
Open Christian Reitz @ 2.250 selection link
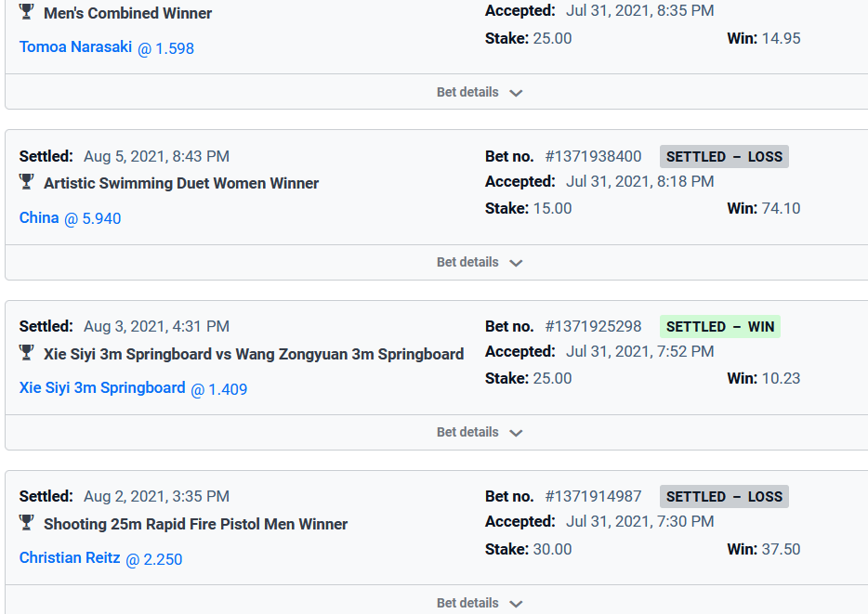[x=100, y=558]
